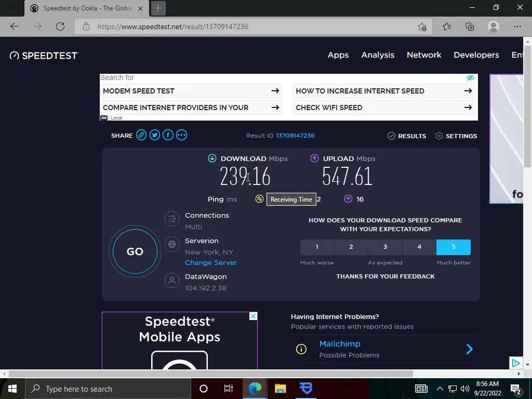Click the AdChoices icon

coord(516,363)
